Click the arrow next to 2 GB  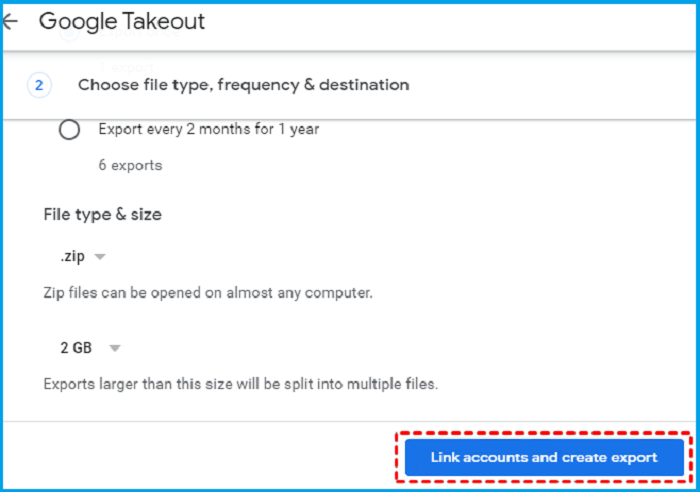click(114, 348)
